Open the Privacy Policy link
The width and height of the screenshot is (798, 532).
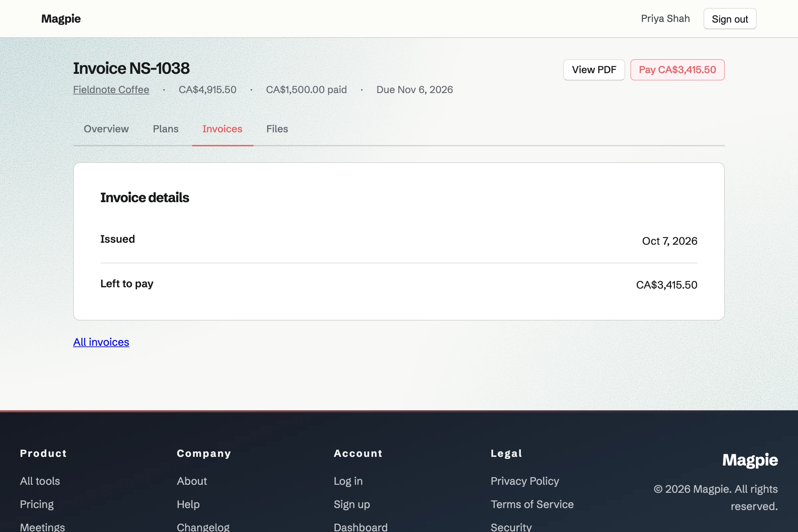pos(525,481)
